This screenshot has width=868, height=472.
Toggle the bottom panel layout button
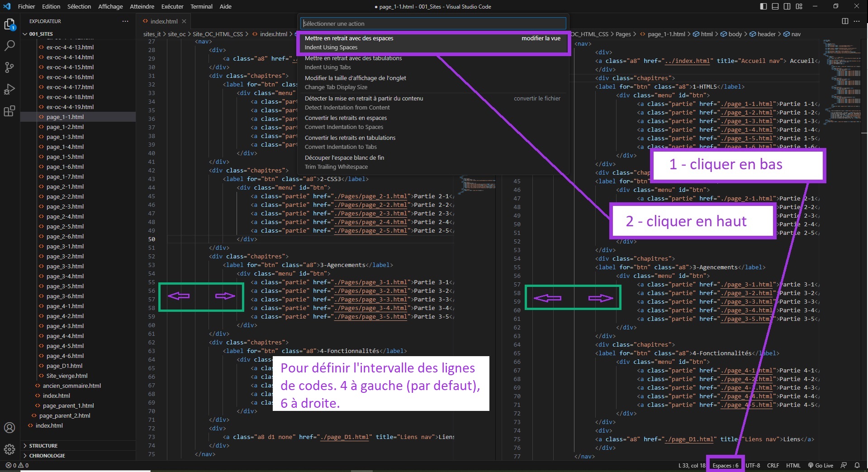pyautogui.click(x=775, y=6)
